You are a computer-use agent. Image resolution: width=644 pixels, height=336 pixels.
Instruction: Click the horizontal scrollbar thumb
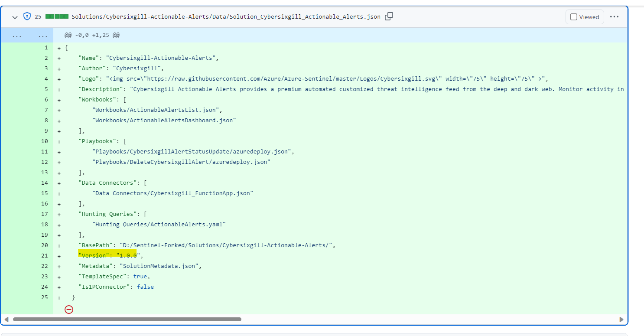(x=127, y=320)
